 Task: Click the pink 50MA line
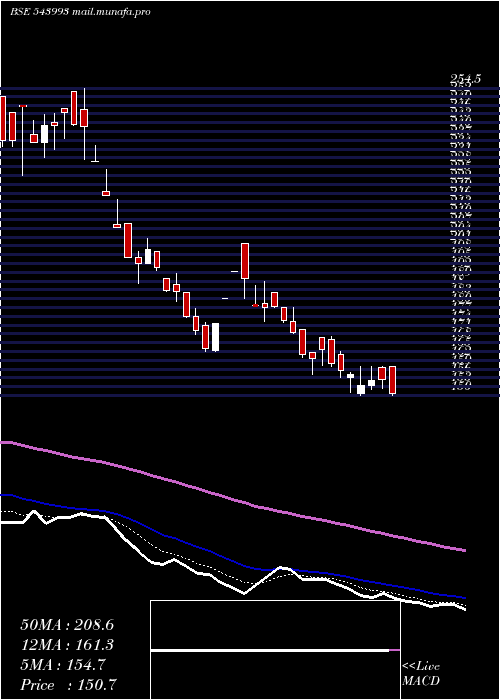click(232, 499)
